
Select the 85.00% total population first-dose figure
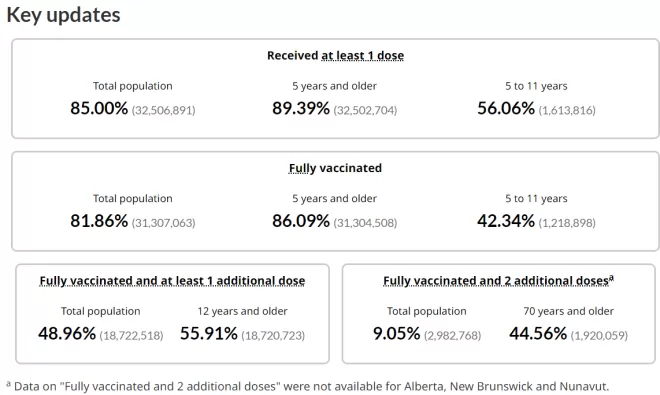pyautogui.click(x=99, y=108)
